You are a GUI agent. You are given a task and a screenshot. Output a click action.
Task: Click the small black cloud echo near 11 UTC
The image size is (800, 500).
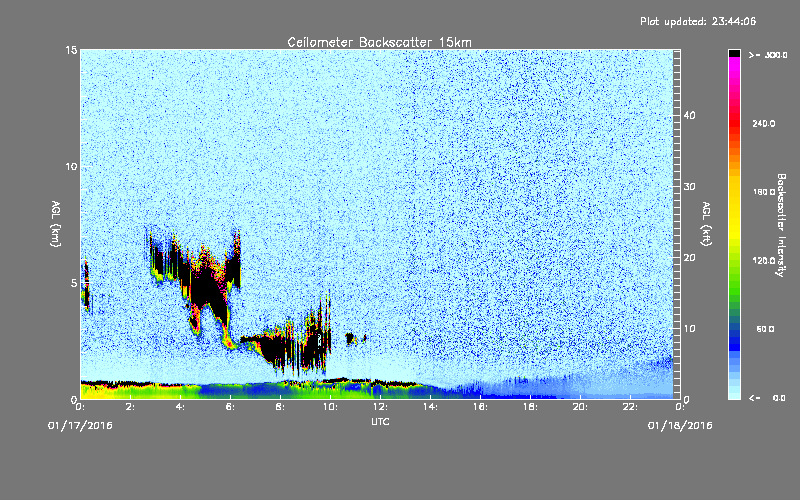350,338
